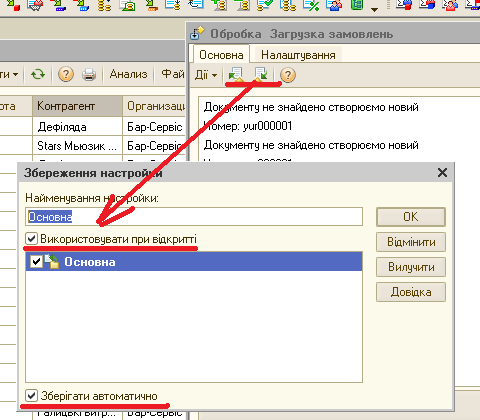This screenshot has height=420, width=480.
Task: Open help question mark beside the refresh icon
Action: click(x=66, y=74)
